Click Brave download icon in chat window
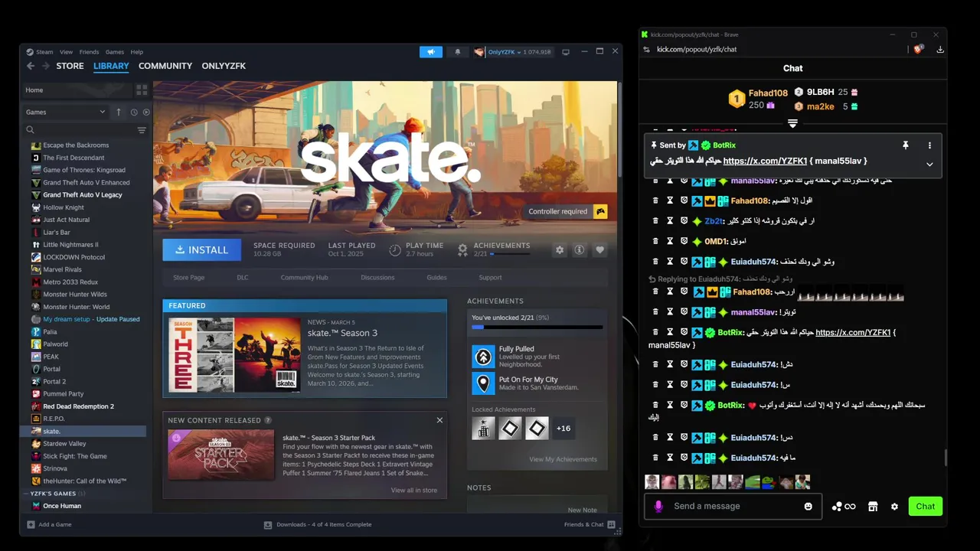Screen dimensions: 980x551 (x=940, y=49)
